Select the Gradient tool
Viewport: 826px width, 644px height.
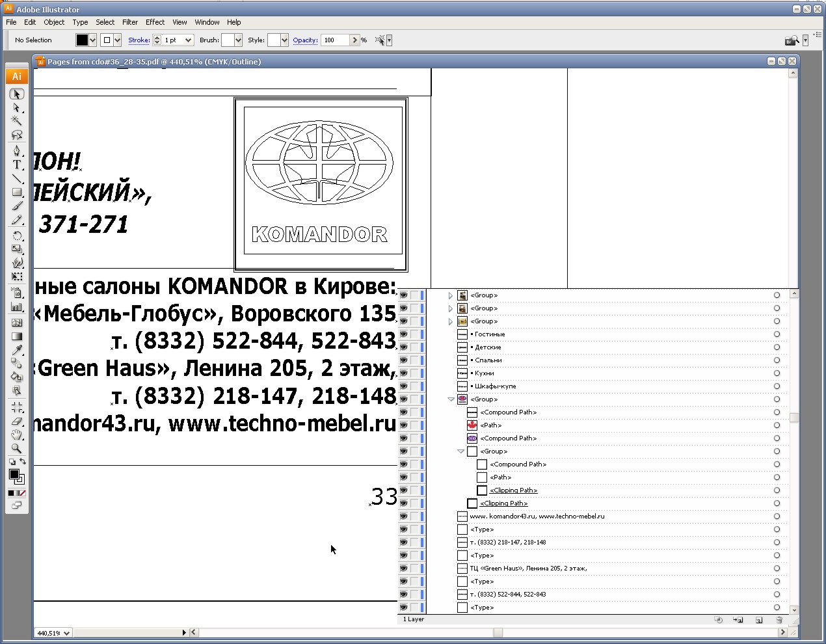click(x=17, y=336)
